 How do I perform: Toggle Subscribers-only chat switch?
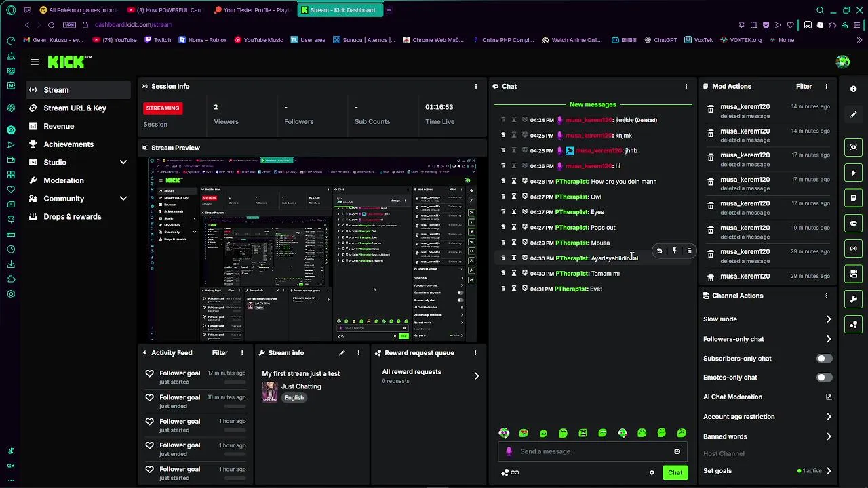coord(824,359)
